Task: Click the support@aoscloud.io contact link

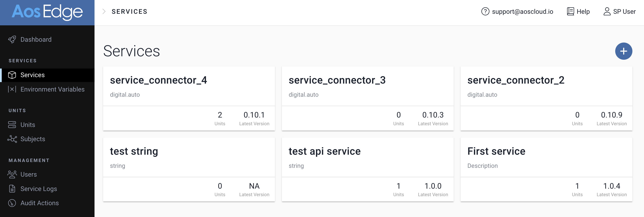Action: (517, 12)
